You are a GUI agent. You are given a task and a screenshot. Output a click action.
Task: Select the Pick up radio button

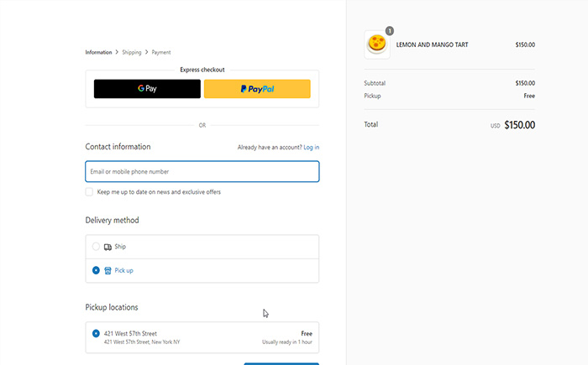(96, 270)
